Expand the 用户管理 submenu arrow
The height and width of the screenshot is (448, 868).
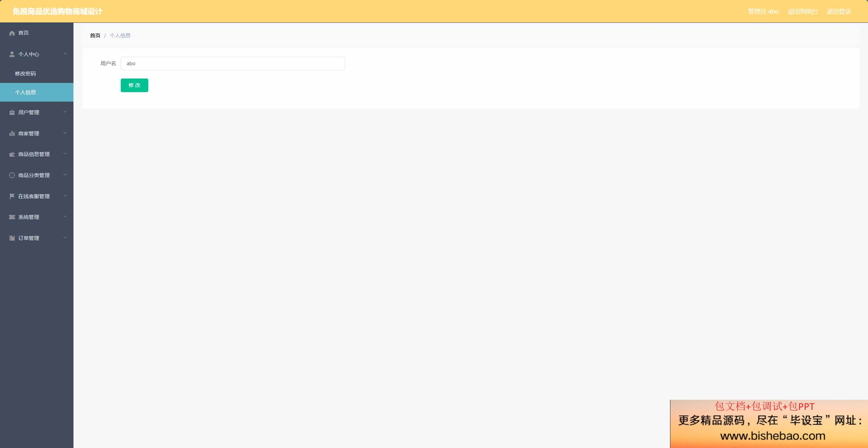click(x=65, y=112)
